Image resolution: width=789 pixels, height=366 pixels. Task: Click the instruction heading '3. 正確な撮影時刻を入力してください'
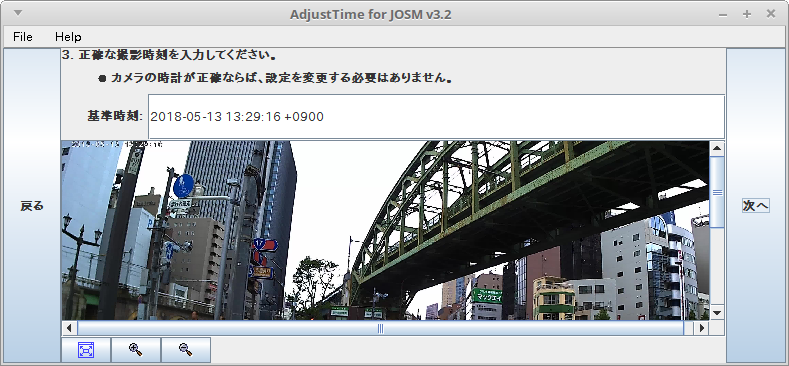(169, 55)
